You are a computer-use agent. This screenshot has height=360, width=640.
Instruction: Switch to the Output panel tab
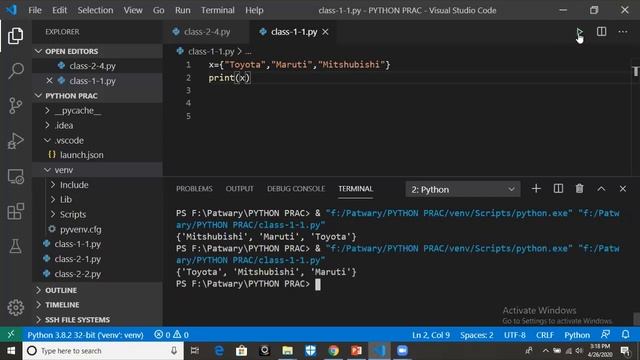[240, 189]
